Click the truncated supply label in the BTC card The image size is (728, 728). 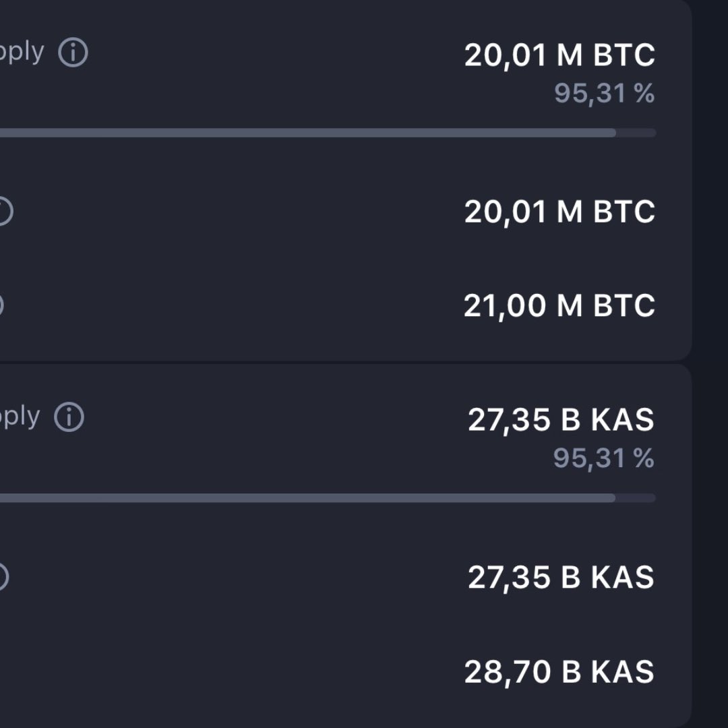click(x=20, y=52)
